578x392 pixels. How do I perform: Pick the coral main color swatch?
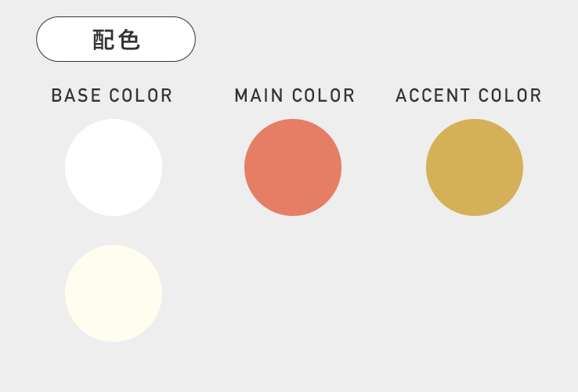click(x=293, y=167)
